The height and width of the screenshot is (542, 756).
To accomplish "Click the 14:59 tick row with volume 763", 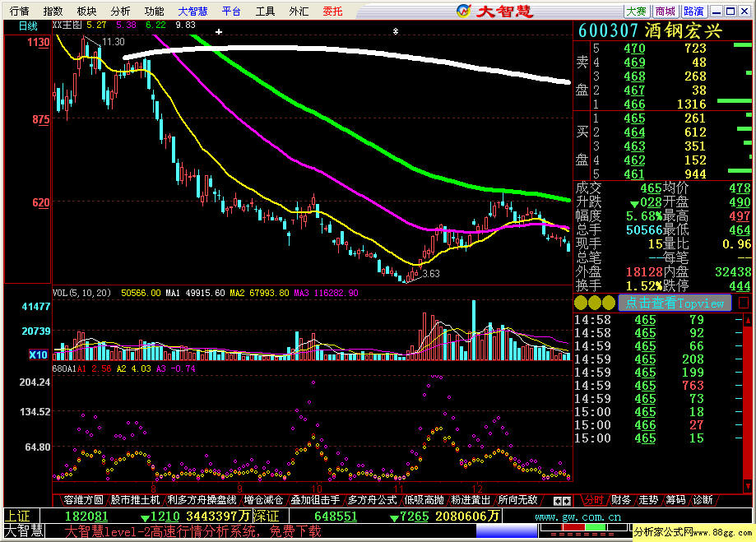I will coord(658,386).
